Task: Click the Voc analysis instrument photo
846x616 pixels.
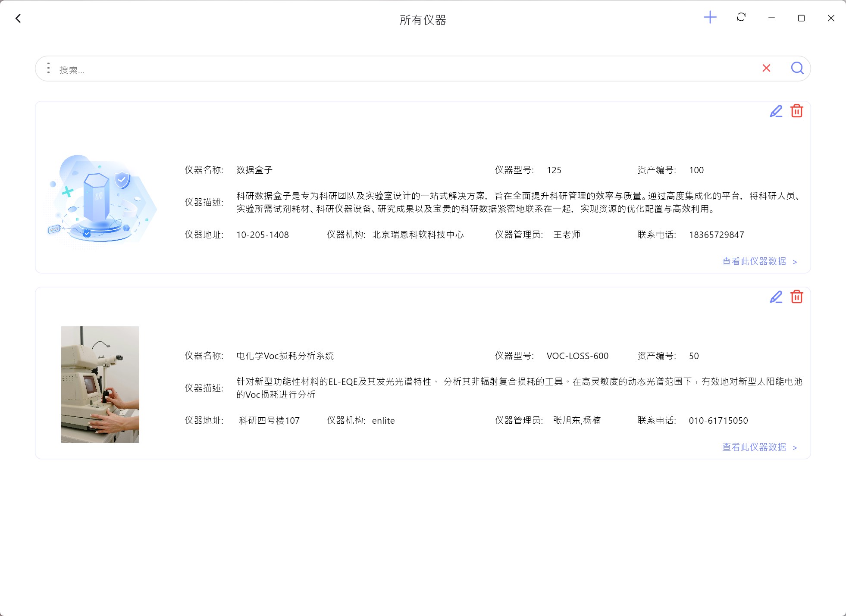Action: coord(100,384)
